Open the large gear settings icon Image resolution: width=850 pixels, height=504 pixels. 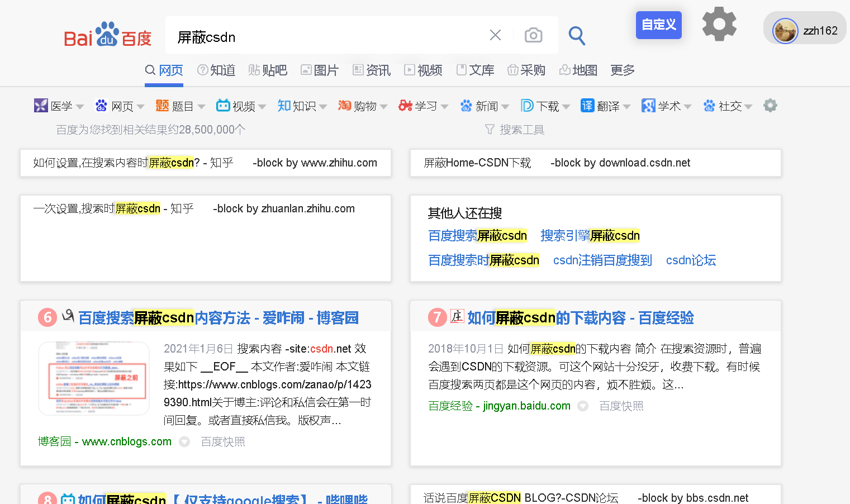coord(719,24)
